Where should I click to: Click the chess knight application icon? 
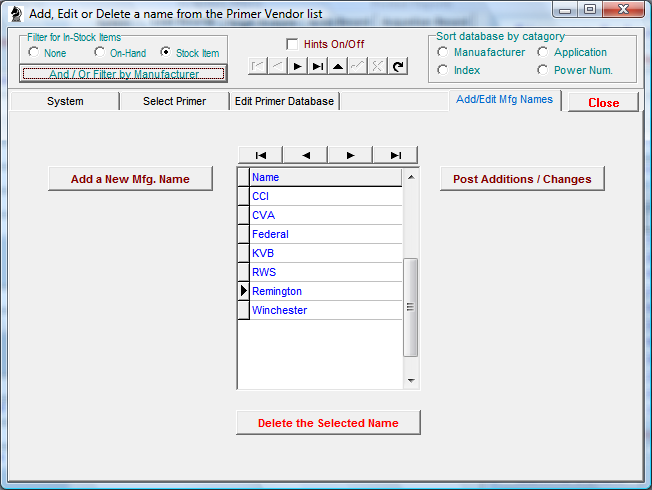[16, 14]
